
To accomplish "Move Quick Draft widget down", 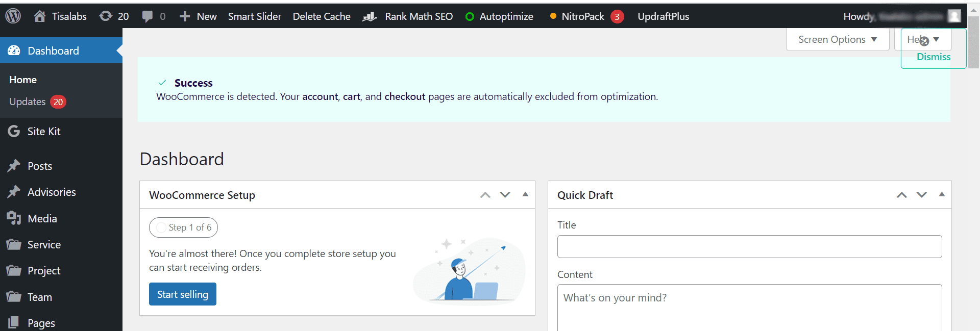I will click(x=921, y=195).
